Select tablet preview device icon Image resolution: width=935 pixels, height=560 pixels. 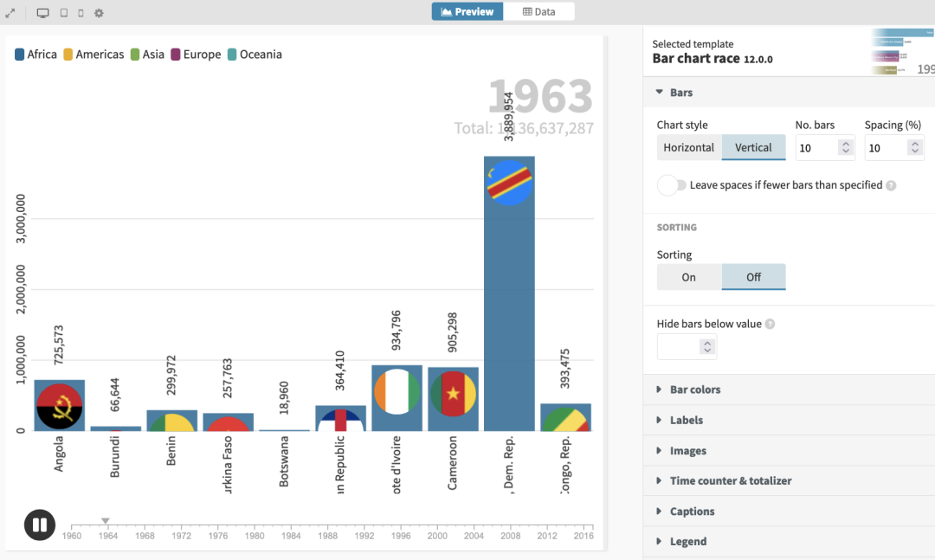coord(64,13)
